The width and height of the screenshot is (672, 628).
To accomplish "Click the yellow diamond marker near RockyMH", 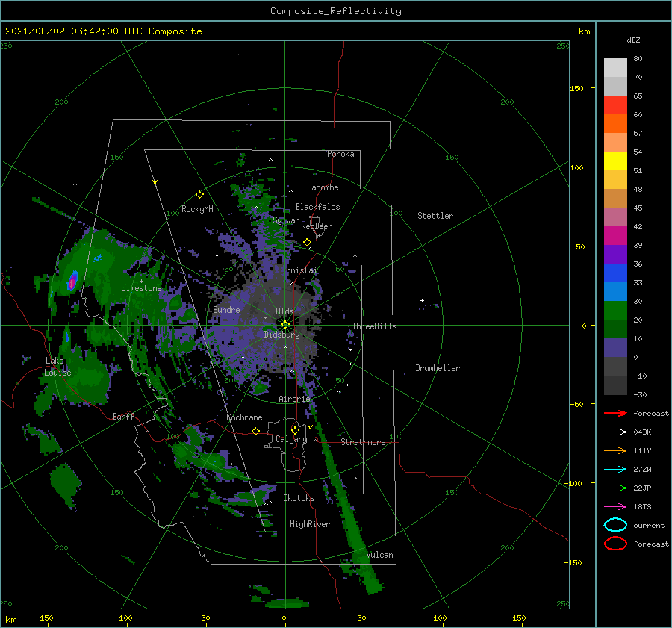I will (199, 195).
